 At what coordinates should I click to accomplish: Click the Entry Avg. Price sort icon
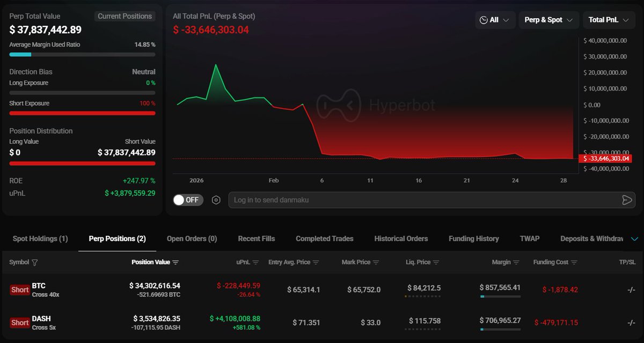click(316, 263)
